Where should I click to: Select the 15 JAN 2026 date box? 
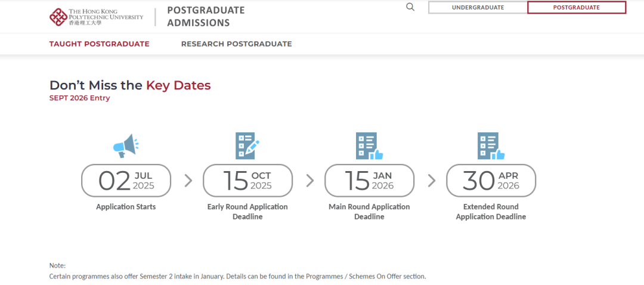click(369, 181)
